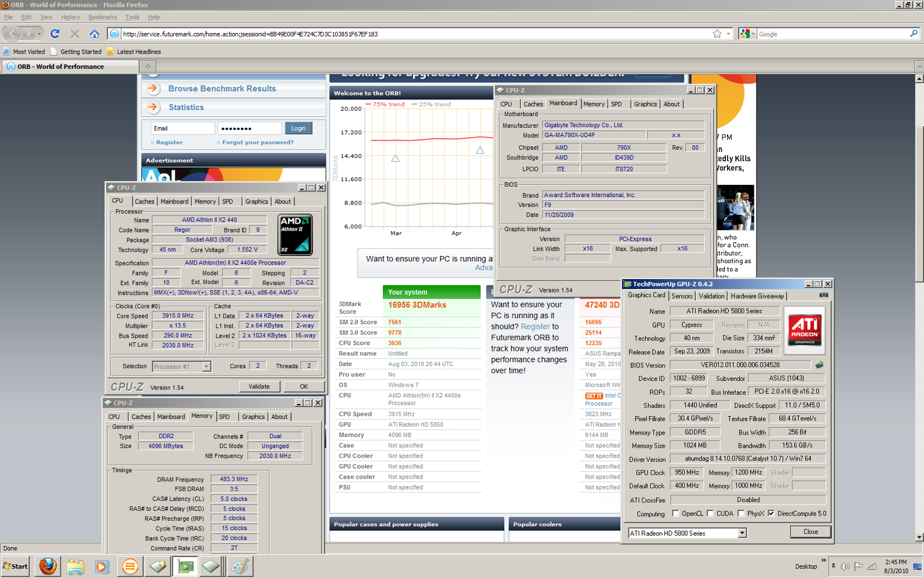924x578 pixels.
Task: Click the orange round striped taskbar icon
Action: click(130, 566)
